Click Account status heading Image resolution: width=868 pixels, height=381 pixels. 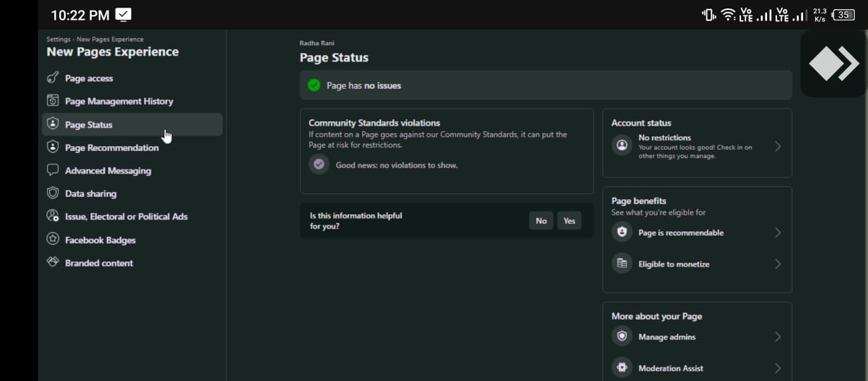(641, 123)
